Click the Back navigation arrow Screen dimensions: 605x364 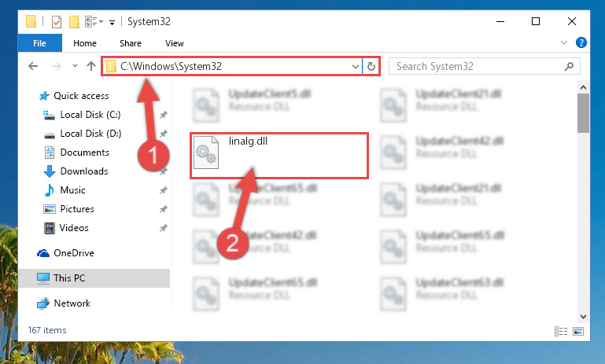(x=33, y=66)
